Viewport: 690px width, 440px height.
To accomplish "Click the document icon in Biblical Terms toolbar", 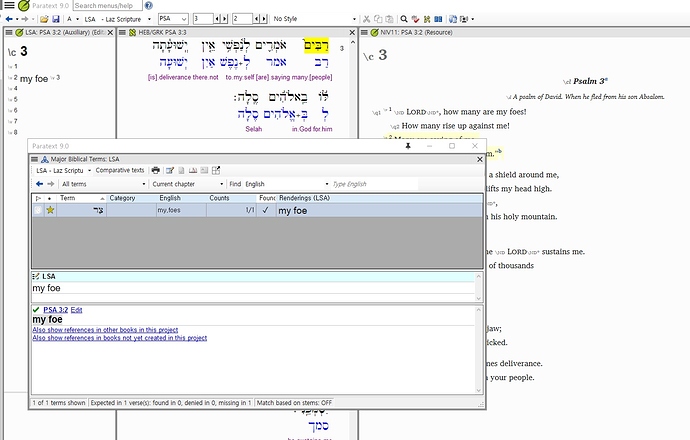I will 181,170.
